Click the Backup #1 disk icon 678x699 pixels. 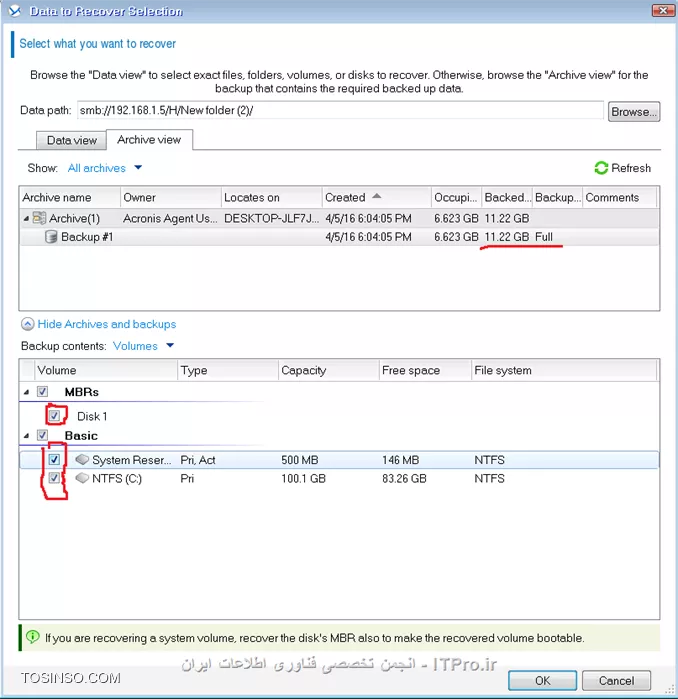[51, 237]
